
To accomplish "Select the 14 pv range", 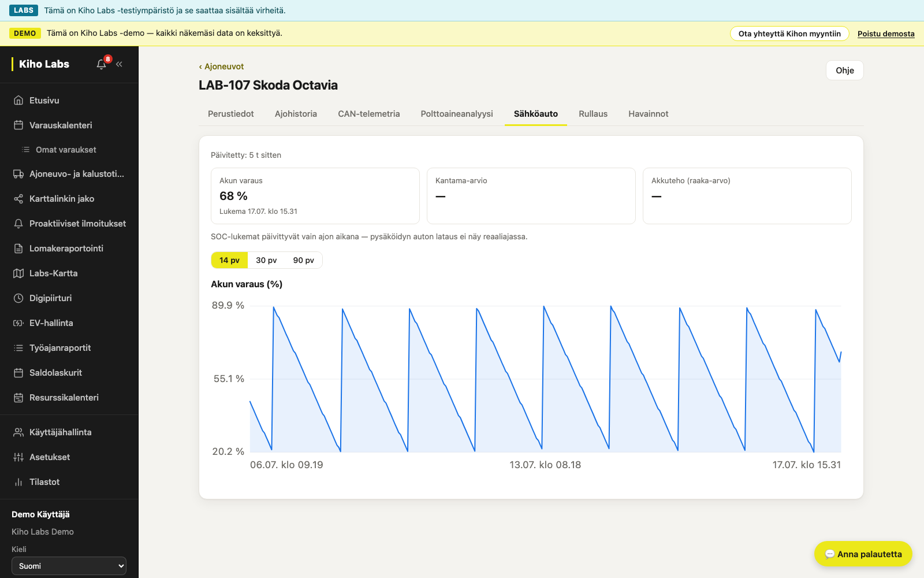I will pos(229,260).
